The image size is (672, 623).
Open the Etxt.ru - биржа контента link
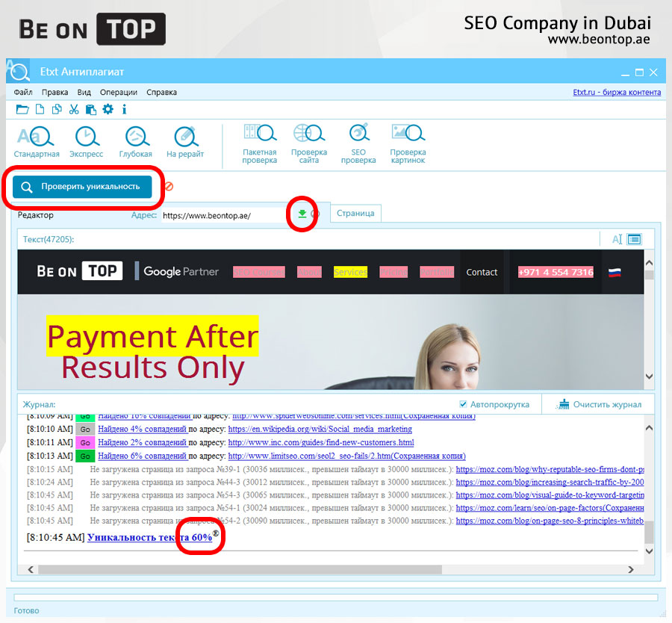617,92
